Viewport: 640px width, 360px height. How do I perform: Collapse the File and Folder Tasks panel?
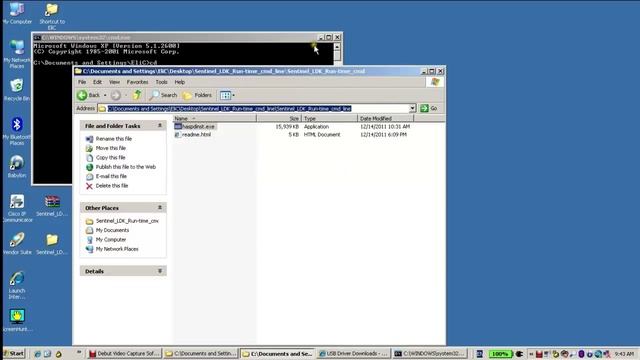tap(160, 125)
